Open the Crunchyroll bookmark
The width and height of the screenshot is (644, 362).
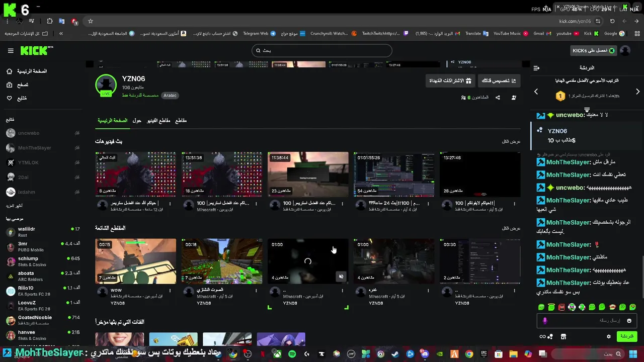pyautogui.click(x=334, y=34)
